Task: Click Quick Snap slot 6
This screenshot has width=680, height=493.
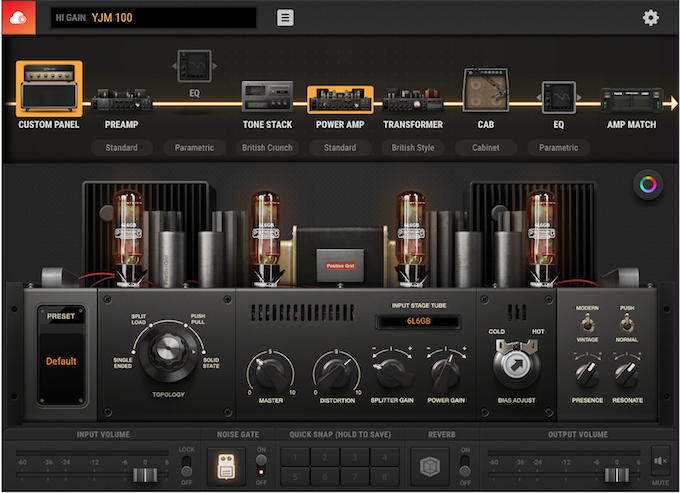Action: point(325,477)
